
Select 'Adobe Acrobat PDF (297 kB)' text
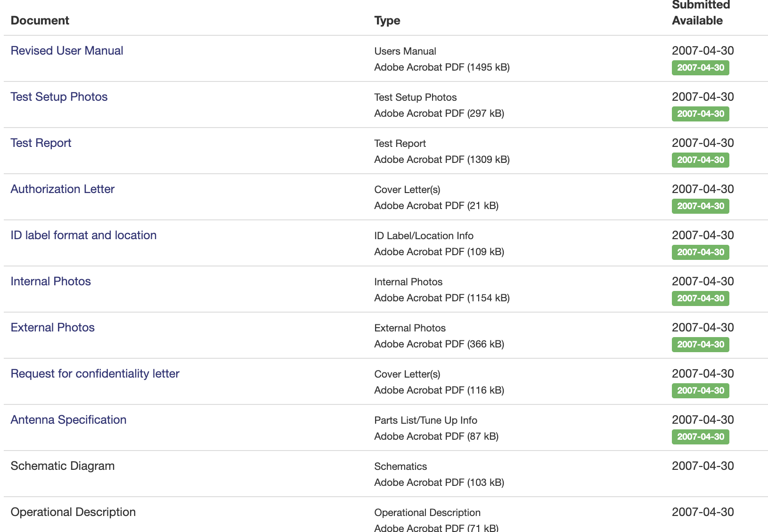click(x=439, y=113)
